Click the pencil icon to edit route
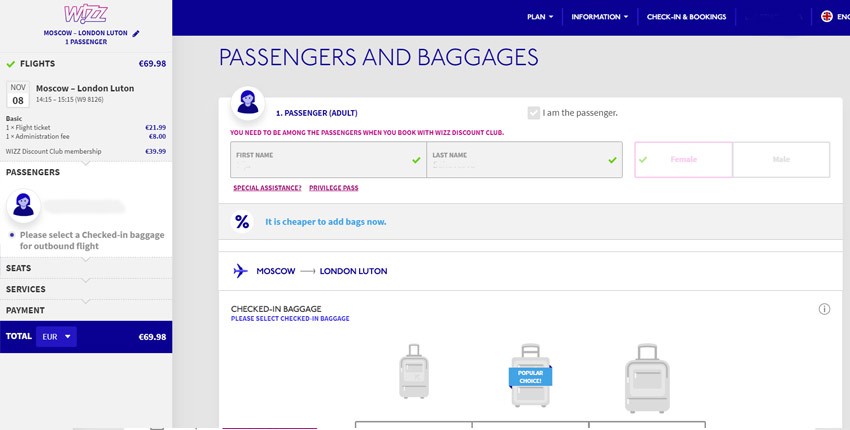The height and width of the screenshot is (430, 850). coord(137,33)
